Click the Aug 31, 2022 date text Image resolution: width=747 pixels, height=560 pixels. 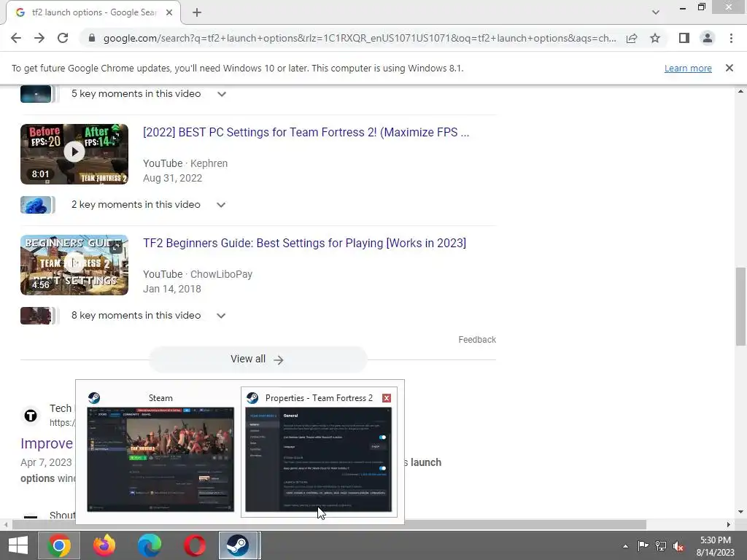click(172, 178)
